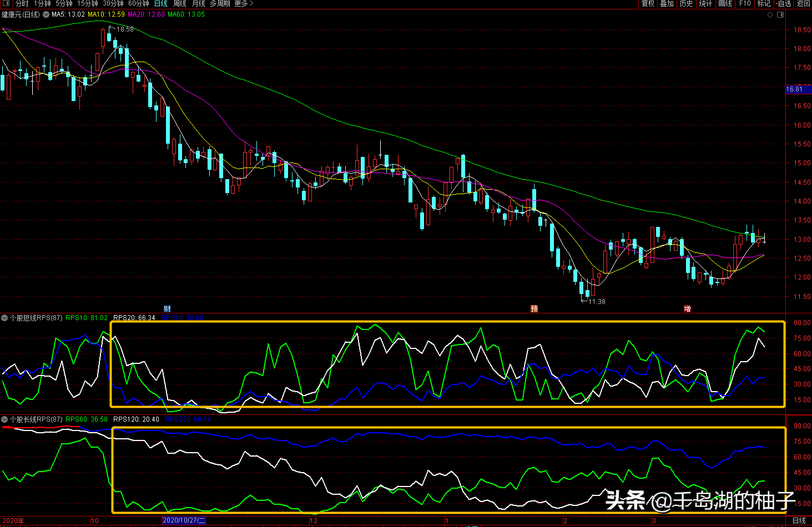Click the 财 financial report marker
812x527 pixels.
167,308
